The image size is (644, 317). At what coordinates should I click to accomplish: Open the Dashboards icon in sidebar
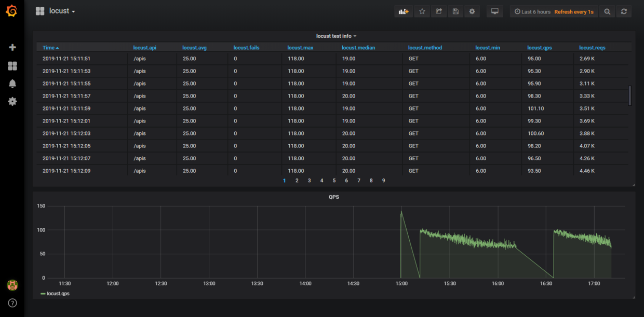pos(12,66)
